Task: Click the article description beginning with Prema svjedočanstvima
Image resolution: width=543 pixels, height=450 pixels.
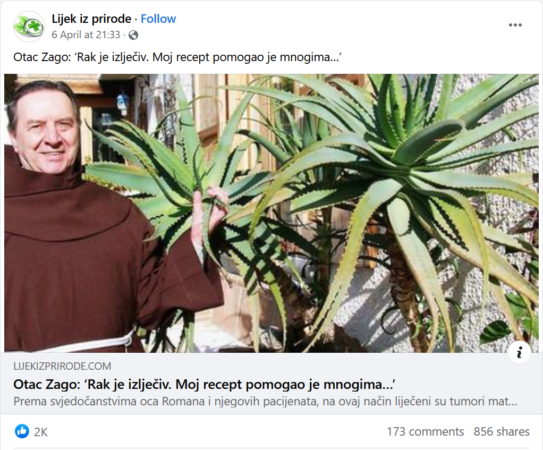Action: [265, 402]
